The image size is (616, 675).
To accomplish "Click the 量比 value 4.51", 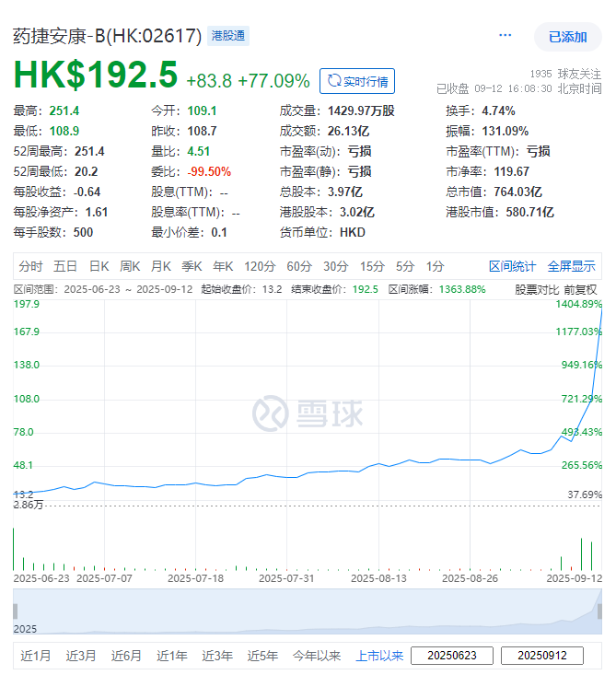I will pyautogui.click(x=199, y=152).
